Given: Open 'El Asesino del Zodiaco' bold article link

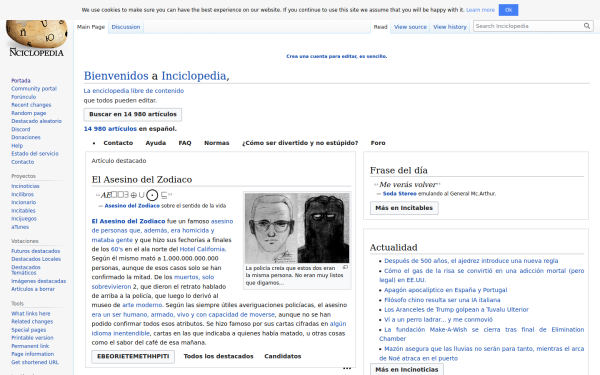Looking at the screenshot, I should [x=128, y=221].
